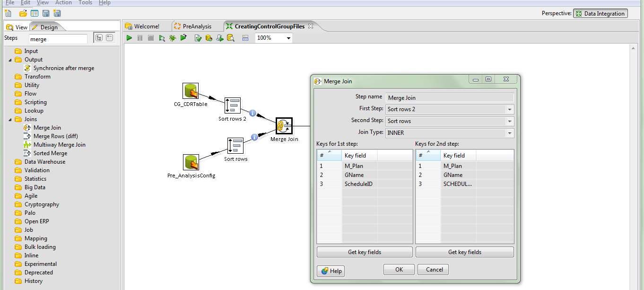Confirm Merge Join settings with OK
Image resolution: width=644 pixels, height=290 pixels.
399,269
